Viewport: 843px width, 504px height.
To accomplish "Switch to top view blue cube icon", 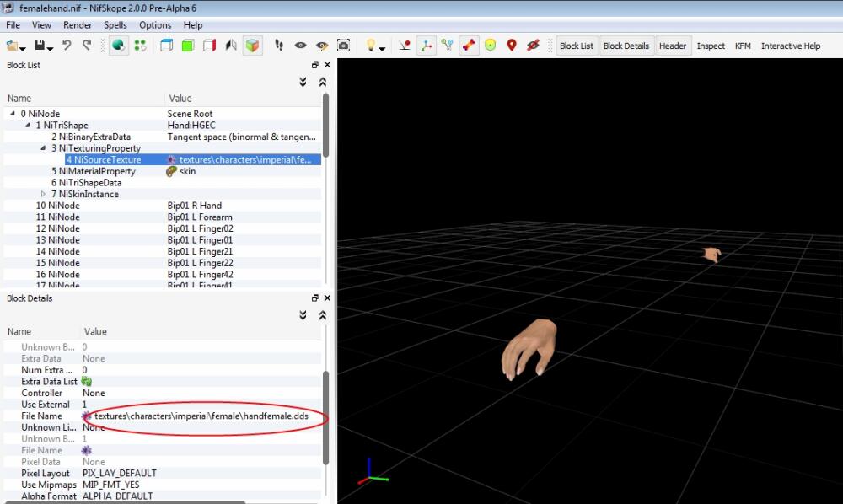I will [x=167, y=46].
